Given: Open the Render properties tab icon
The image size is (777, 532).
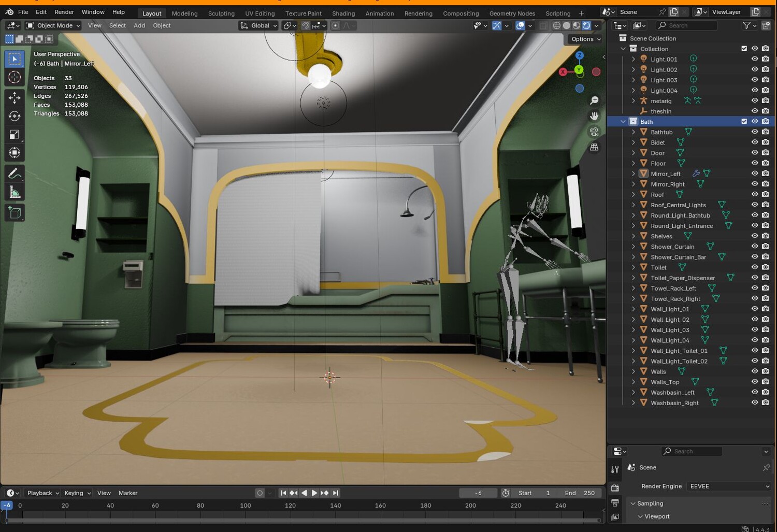Looking at the screenshot, I should 615,488.
